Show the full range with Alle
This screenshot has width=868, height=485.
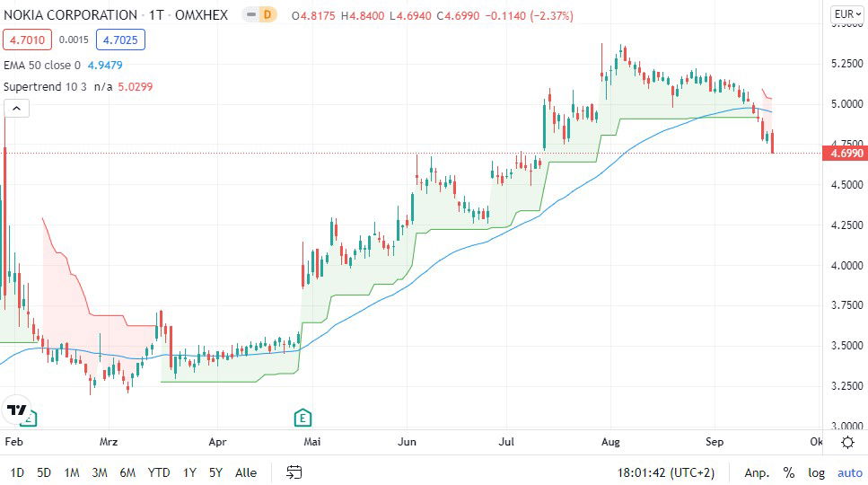point(245,472)
